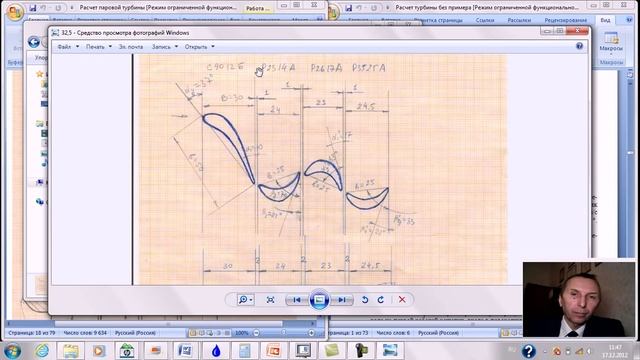Open the zoom magnifier control
Viewport: 640px width, 360px height.
[245, 300]
